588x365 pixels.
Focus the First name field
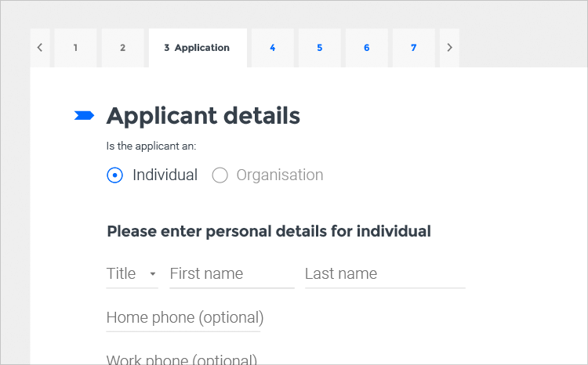pos(231,274)
